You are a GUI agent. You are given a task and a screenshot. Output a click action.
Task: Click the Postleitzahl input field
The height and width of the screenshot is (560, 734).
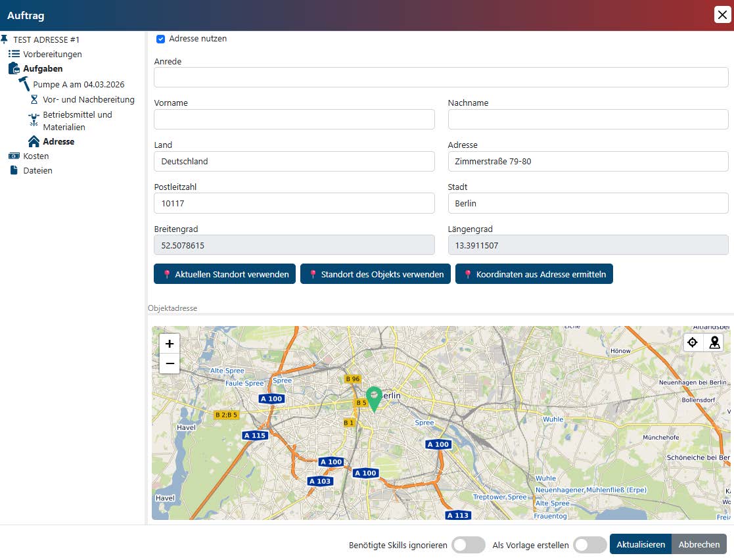pyautogui.click(x=294, y=203)
